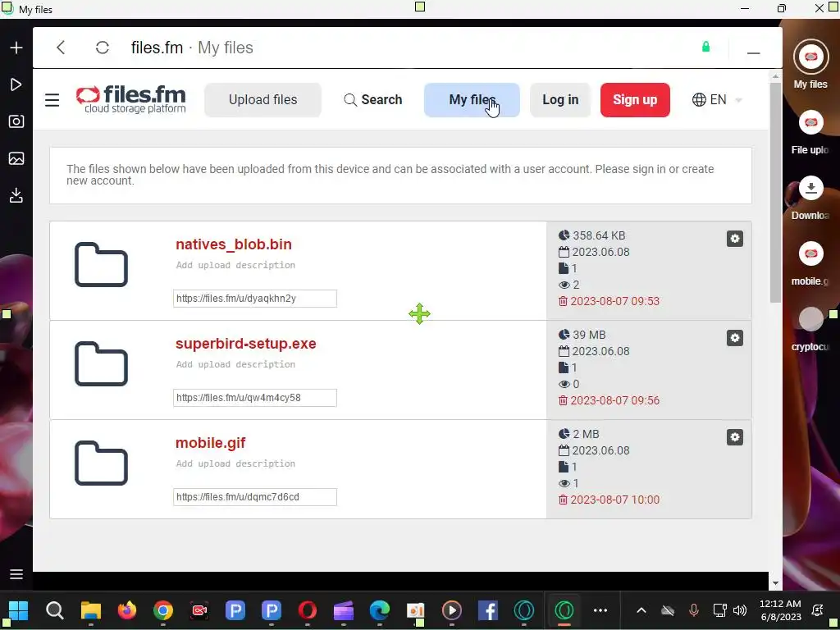840x630 pixels.
Task: Click the dyaqkhn2y share URL field
Action: (x=255, y=299)
